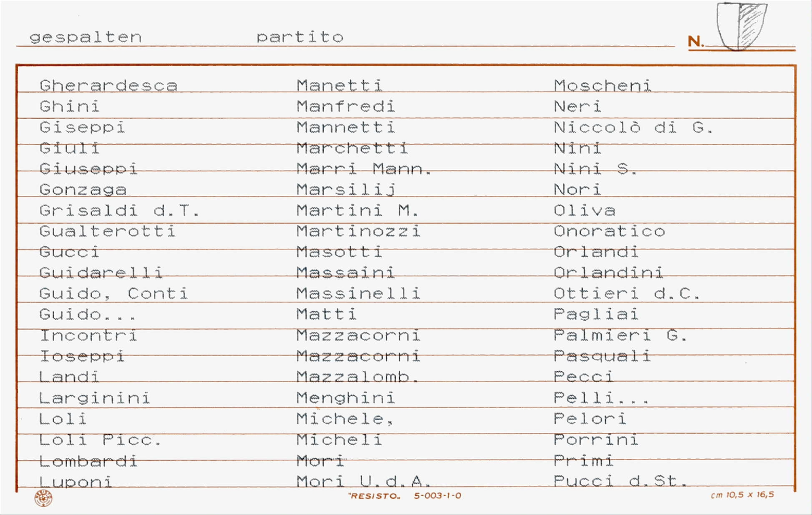The width and height of the screenshot is (812, 515).
Task: Click the heading word partito
Action: 300,37
